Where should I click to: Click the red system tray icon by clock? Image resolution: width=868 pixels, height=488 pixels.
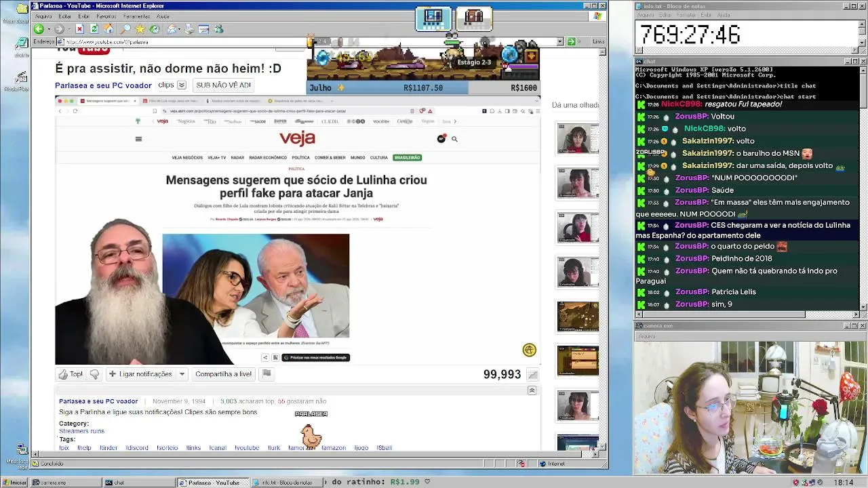(796, 483)
